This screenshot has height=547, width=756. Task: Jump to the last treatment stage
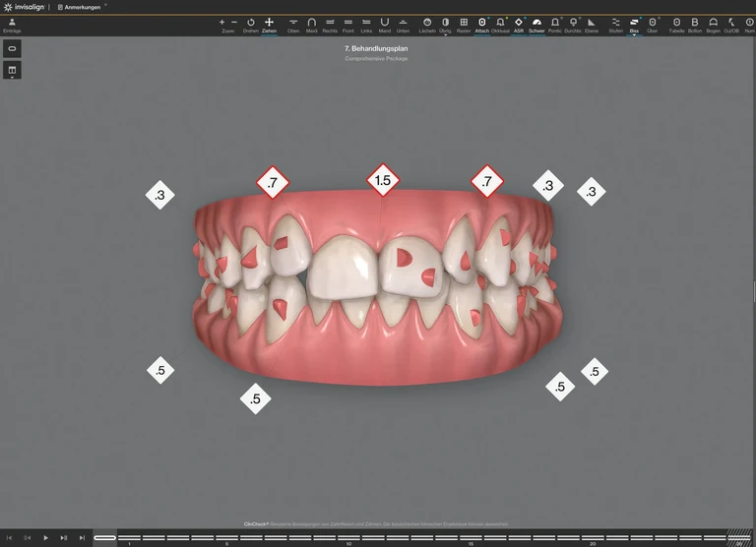(81, 538)
